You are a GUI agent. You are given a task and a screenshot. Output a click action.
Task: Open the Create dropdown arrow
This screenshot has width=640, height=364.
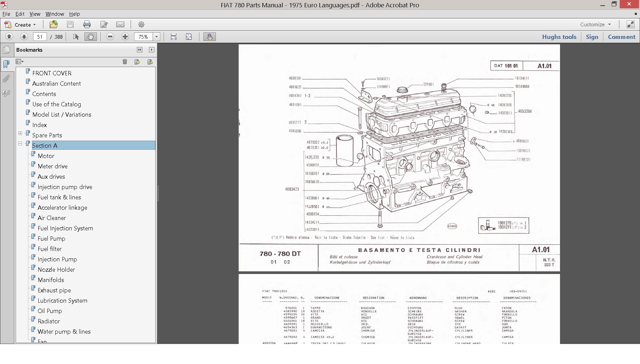tap(34, 25)
